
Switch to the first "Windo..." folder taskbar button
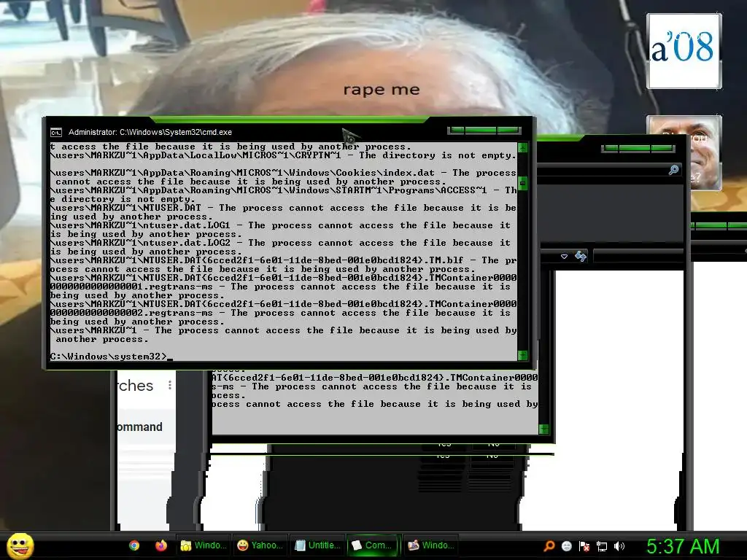[x=204, y=545]
